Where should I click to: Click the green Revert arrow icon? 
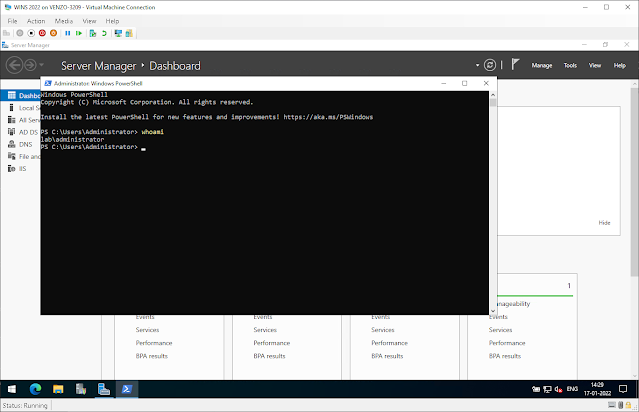click(104, 33)
